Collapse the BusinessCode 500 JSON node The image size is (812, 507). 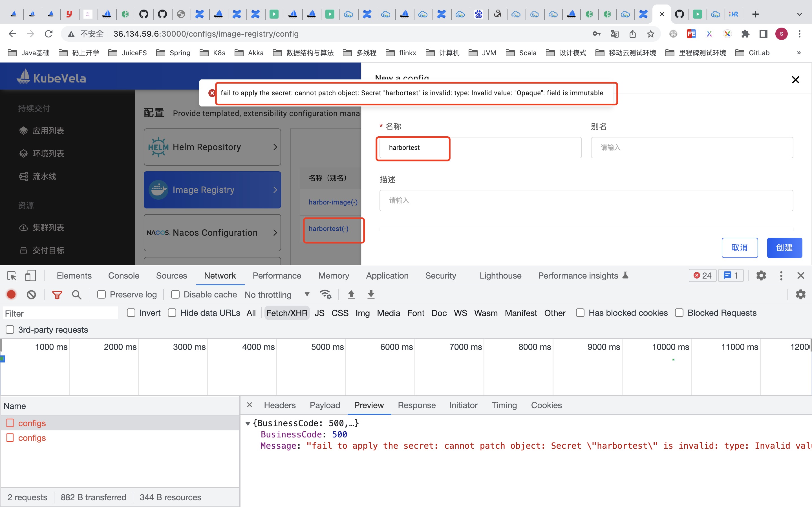click(x=248, y=423)
